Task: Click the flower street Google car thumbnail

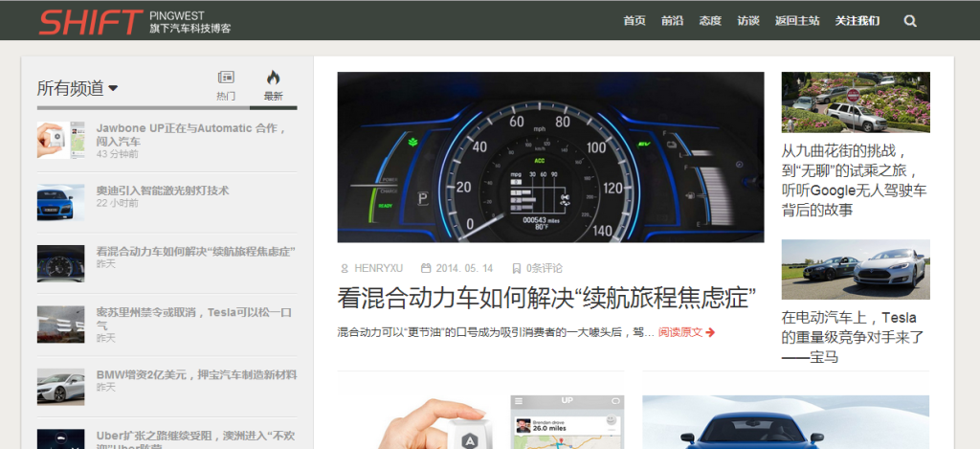Action: point(856,101)
